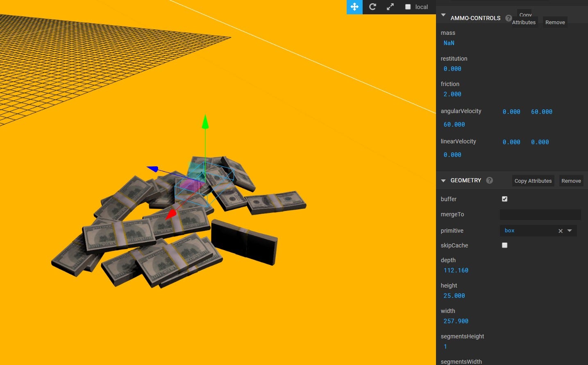Enable the local transform checkbox
The image size is (588, 365).
point(408,7)
